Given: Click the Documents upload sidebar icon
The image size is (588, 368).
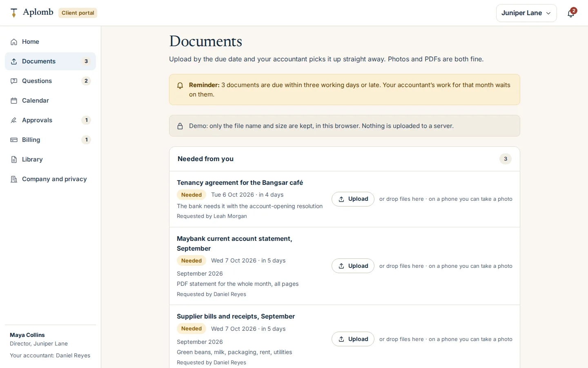Looking at the screenshot, I should coord(14,61).
